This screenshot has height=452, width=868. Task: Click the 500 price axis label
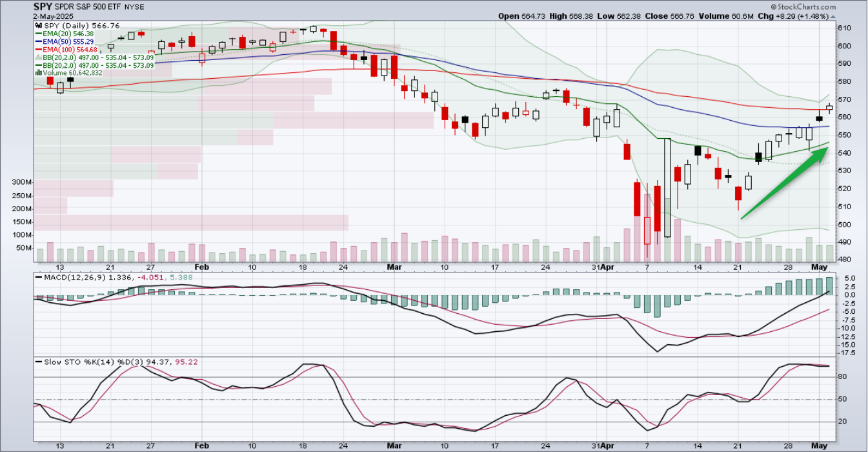pyautogui.click(x=844, y=225)
